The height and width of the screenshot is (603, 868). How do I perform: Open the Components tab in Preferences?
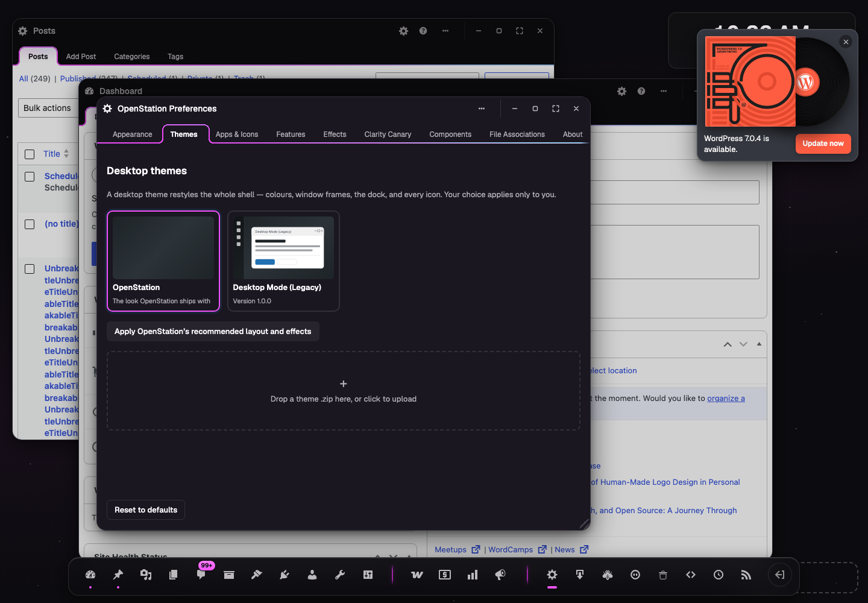(450, 134)
